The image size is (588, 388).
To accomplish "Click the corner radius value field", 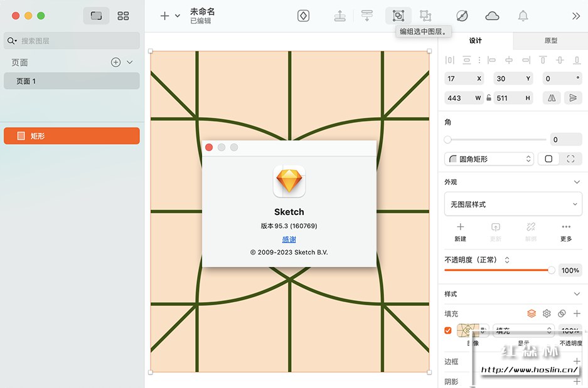I will (x=566, y=140).
